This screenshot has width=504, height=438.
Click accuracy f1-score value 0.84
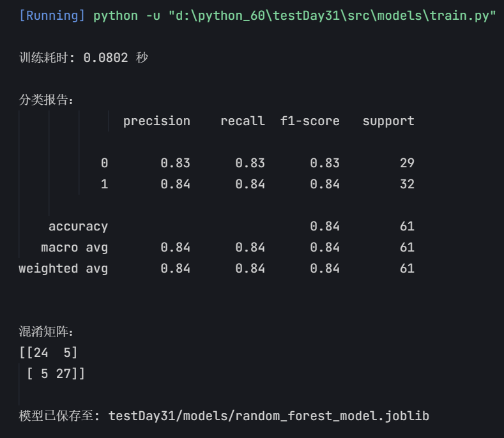[325, 226]
